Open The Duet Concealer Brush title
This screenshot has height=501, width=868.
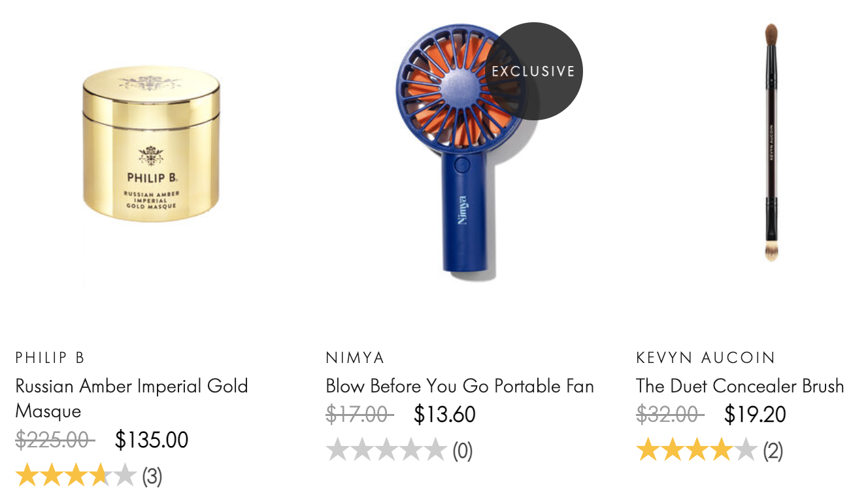pyautogui.click(x=740, y=386)
